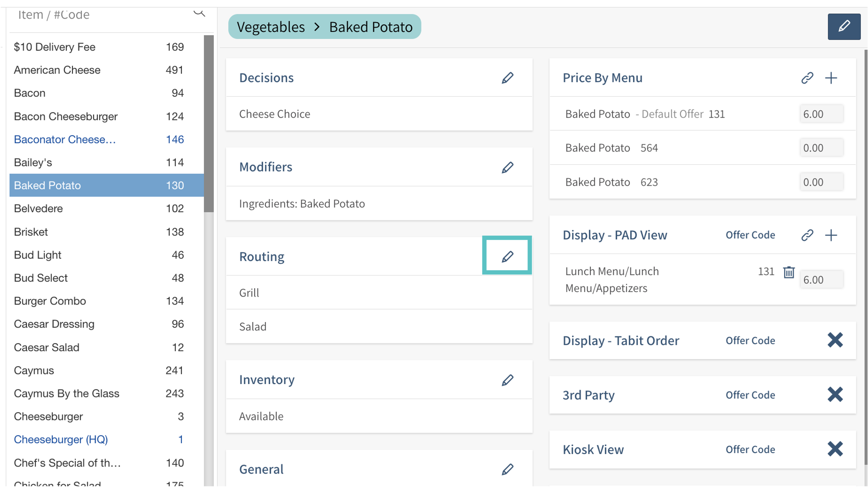Open the Modifiers edit pencil

tap(507, 167)
